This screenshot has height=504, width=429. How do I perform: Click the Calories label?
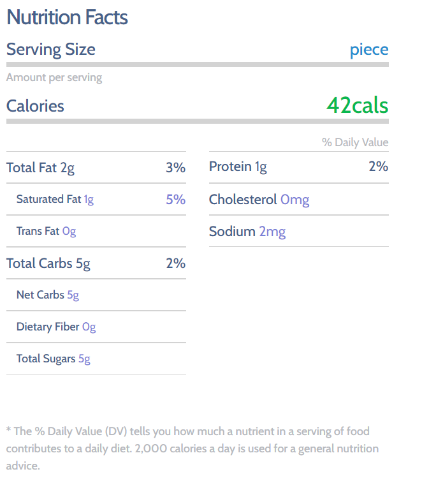point(35,106)
